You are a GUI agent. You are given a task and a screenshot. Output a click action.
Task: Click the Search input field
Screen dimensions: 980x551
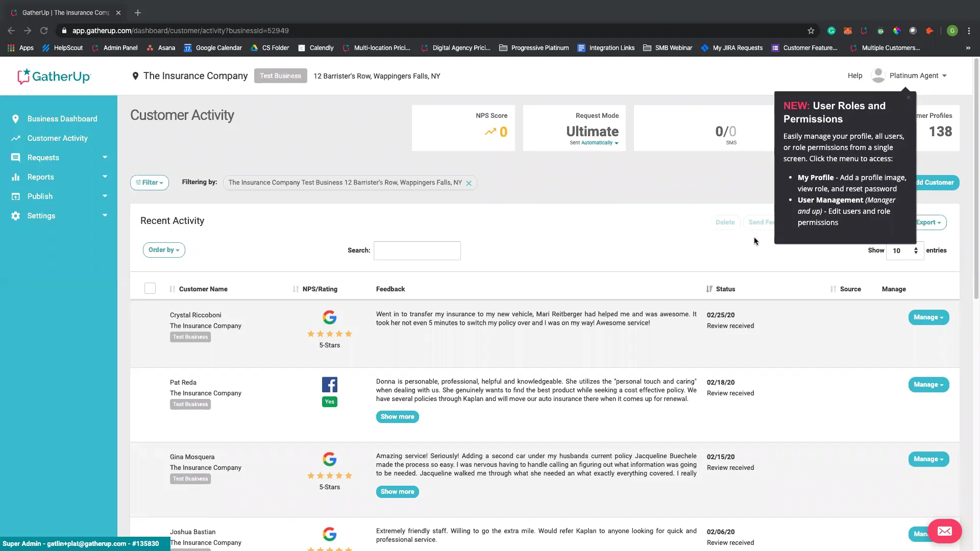(417, 251)
